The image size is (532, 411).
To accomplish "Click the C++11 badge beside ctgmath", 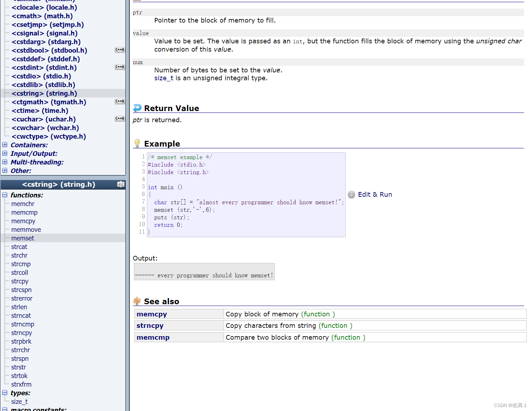I will point(120,101).
